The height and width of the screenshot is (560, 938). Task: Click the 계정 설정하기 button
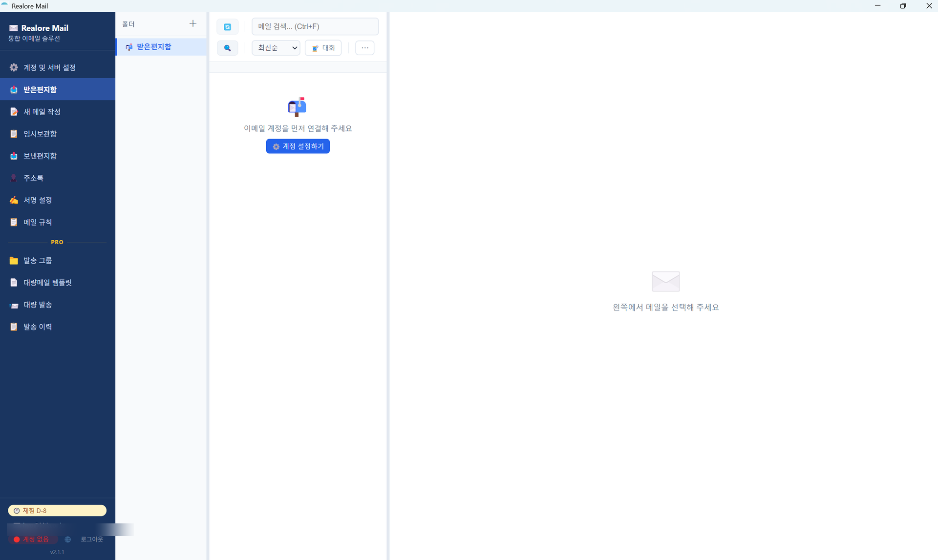click(x=298, y=146)
